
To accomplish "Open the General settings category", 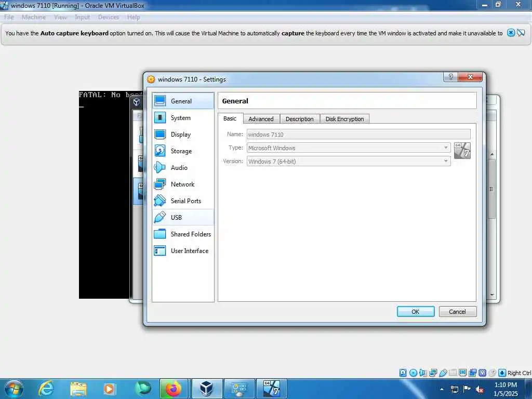I will 183,101.
